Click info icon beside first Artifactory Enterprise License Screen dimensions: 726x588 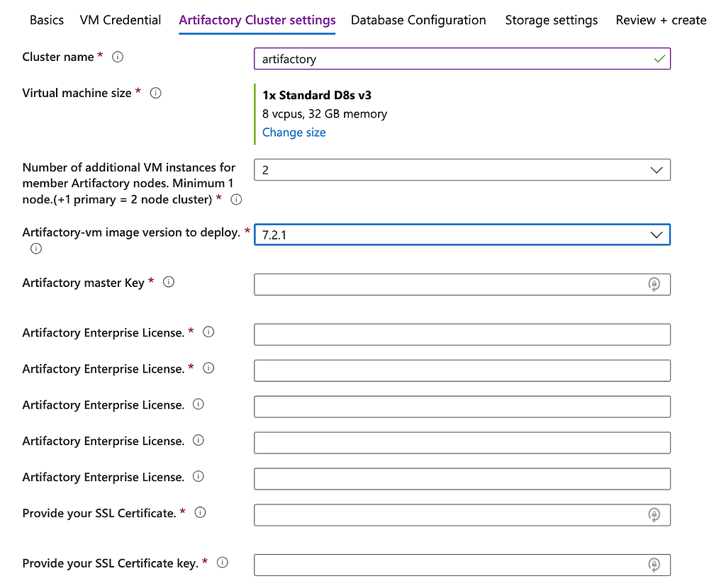coord(208,332)
